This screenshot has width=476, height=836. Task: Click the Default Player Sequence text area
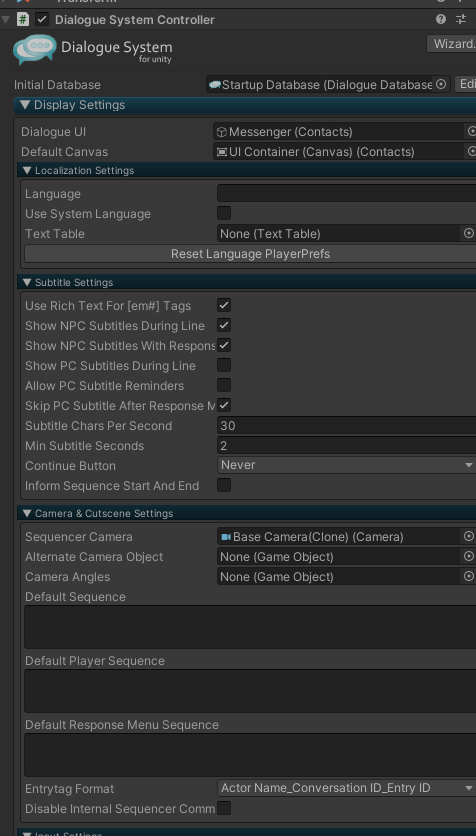point(250,691)
